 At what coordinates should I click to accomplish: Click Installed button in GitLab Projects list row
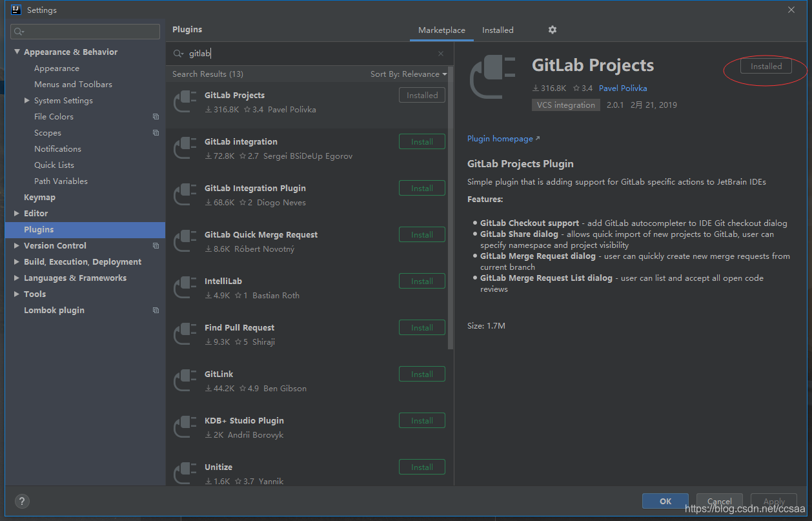tap(422, 96)
